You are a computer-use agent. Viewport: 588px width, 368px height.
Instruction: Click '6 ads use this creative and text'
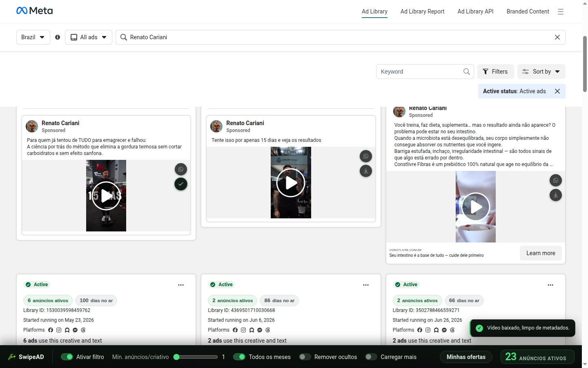coord(62,341)
